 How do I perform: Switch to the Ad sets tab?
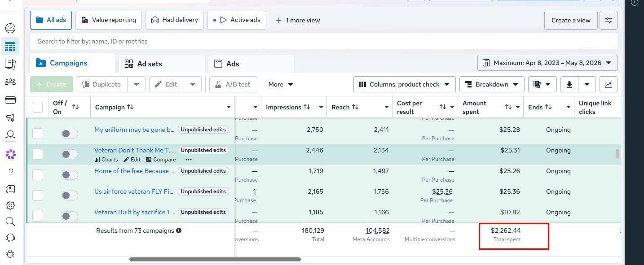(x=162, y=64)
